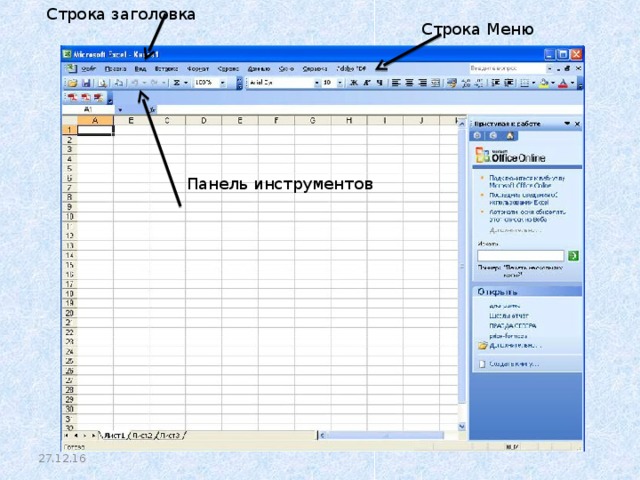The height and width of the screenshot is (480, 640).
Task: Open Borders dropdown arrow
Action: point(533,83)
